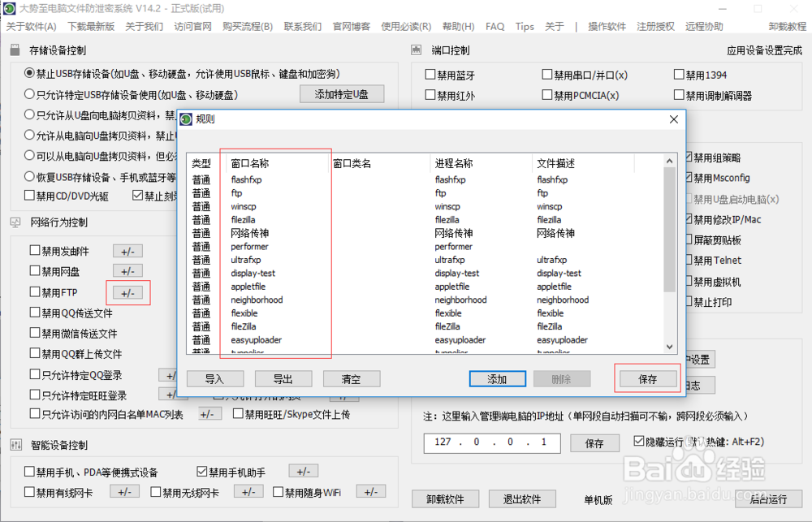Click 文件描述 column header

[x=555, y=164]
